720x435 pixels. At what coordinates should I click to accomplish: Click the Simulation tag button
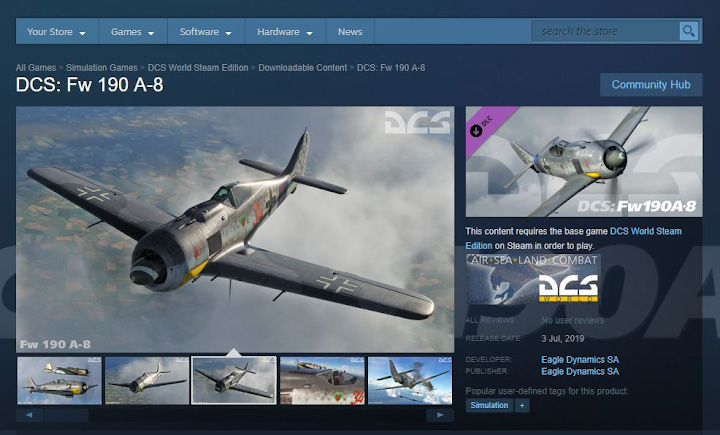tap(490, 405)
